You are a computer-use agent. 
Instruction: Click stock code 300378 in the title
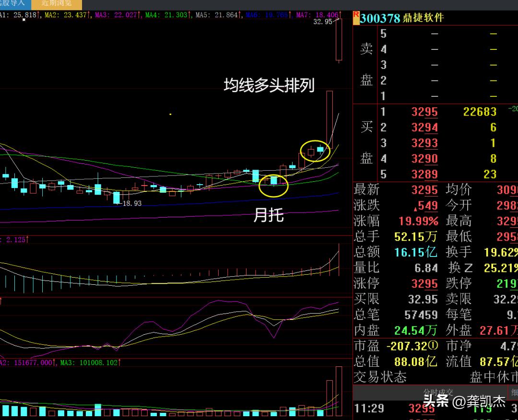pyautogui.click(x=380, y=18)
